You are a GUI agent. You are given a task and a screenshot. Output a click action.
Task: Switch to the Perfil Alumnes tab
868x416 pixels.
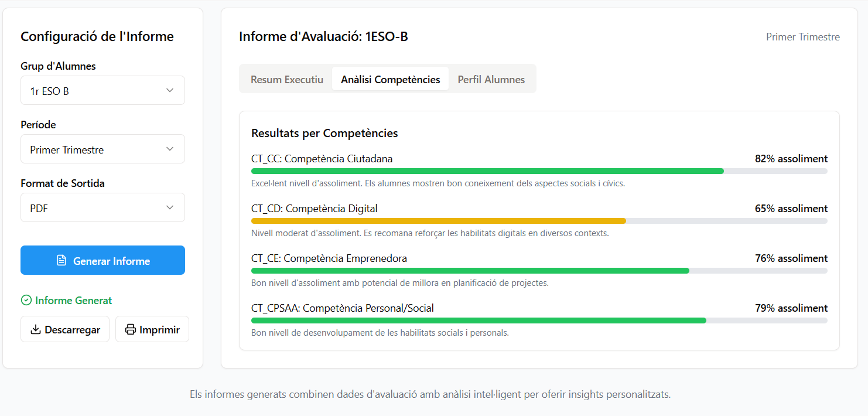click(491, 79)
